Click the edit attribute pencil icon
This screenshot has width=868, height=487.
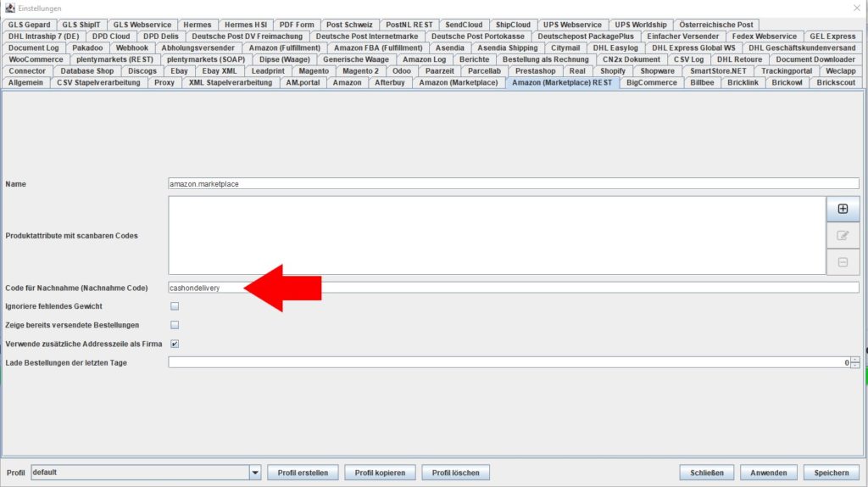(843, 236)
